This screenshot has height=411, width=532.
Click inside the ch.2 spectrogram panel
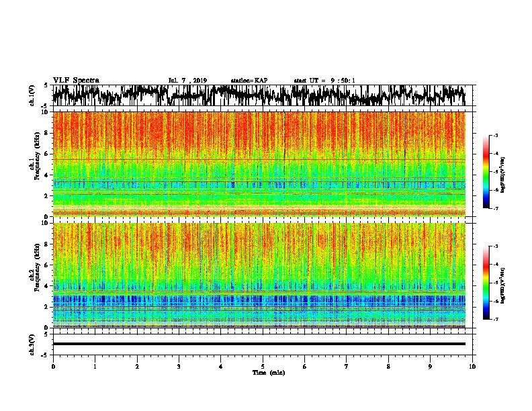coord(259,275)
